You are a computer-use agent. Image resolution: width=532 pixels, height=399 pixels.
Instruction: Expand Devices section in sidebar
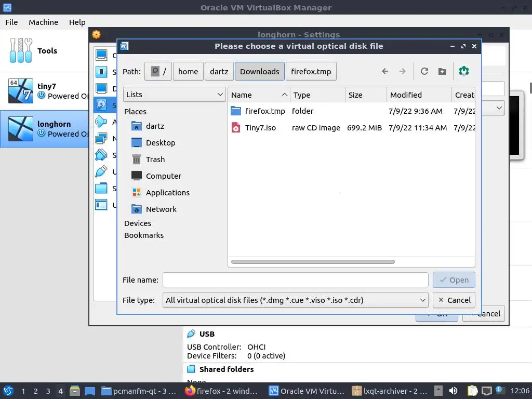coord(137,223)
